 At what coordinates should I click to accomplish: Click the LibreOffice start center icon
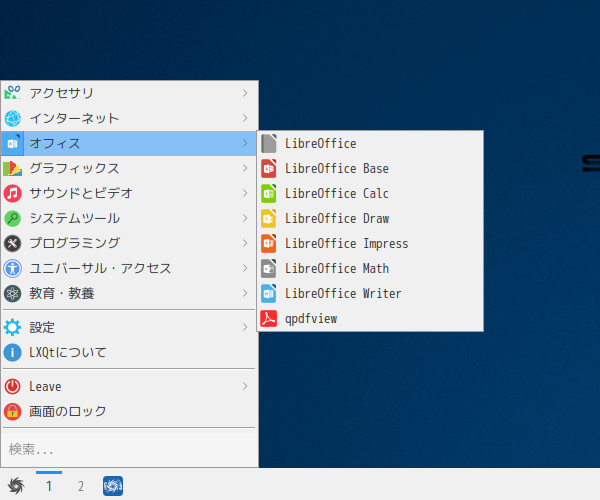(x=269, y=143)
